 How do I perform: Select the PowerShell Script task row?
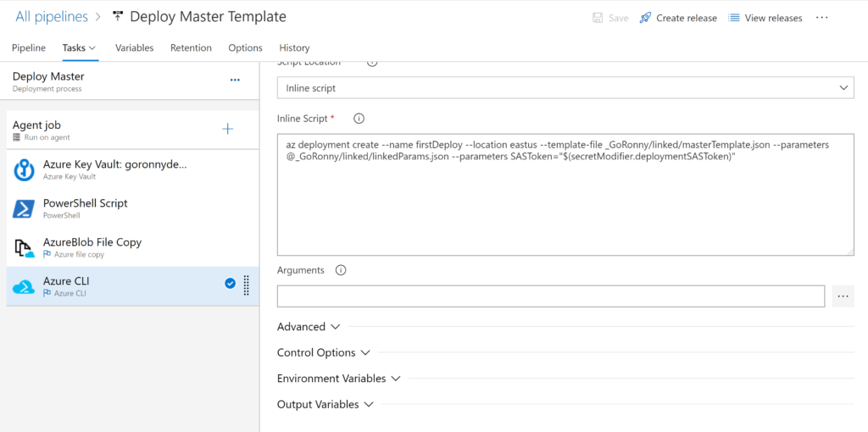(x=133, y=209)
